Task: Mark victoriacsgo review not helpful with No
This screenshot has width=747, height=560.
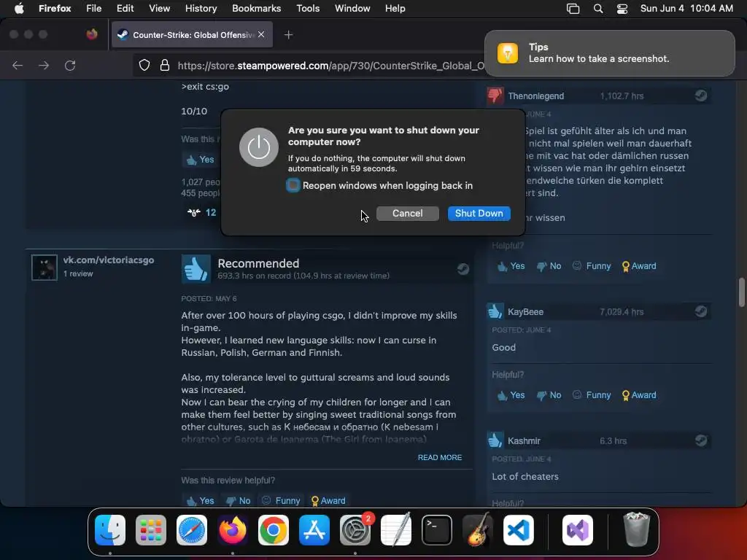Action: click(239, 500)
